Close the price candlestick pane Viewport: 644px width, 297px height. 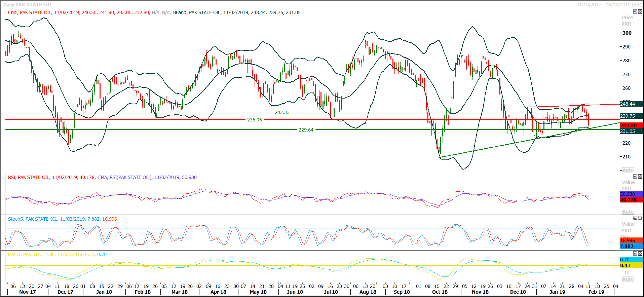[640, 12]
